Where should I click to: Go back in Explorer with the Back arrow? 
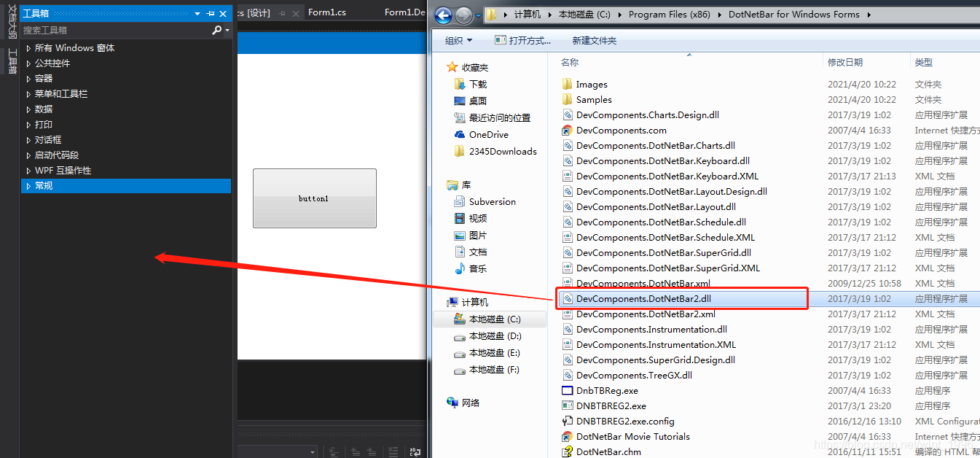(x=443, y=15)
